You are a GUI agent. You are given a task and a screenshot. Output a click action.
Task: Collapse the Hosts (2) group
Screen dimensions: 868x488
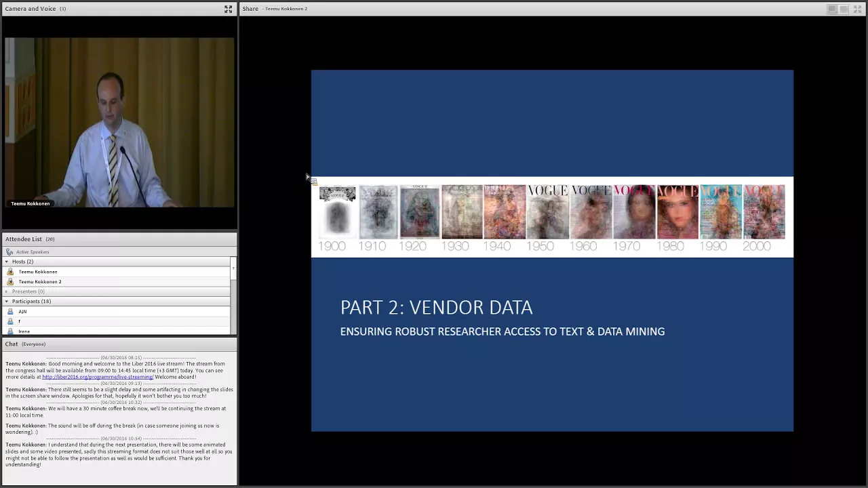[x=7, y=262]
